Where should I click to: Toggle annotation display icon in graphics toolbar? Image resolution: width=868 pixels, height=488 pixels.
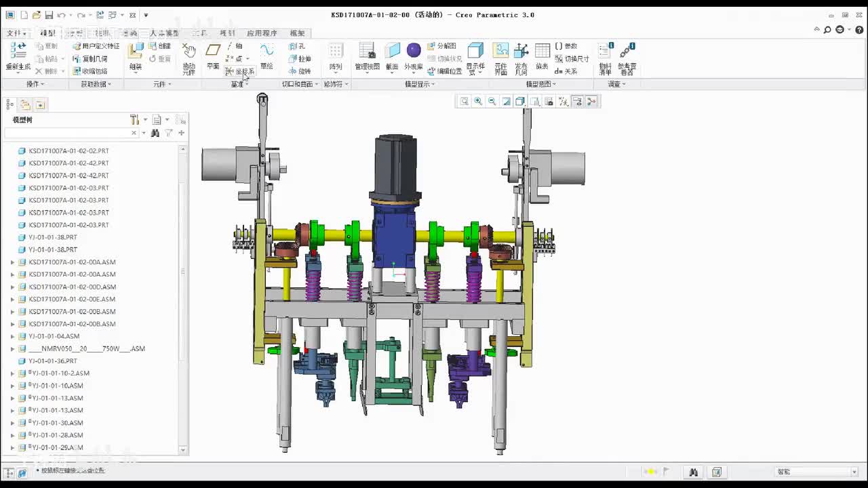[578, 102]
